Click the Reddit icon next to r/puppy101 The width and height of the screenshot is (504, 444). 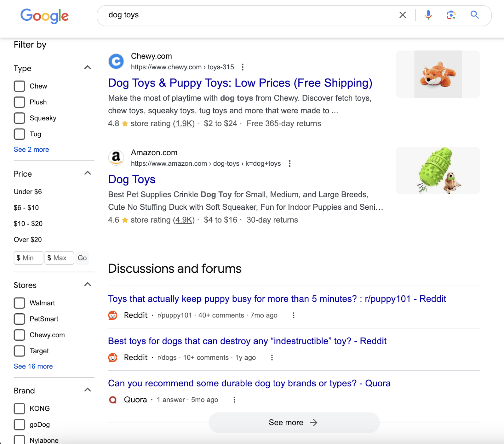(113, 315)
